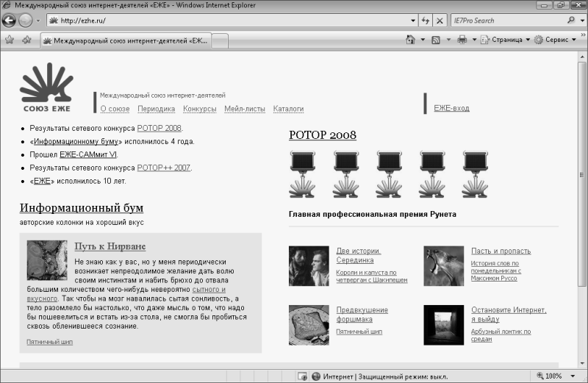Open the Сервис menu

[x=555, y=40]
